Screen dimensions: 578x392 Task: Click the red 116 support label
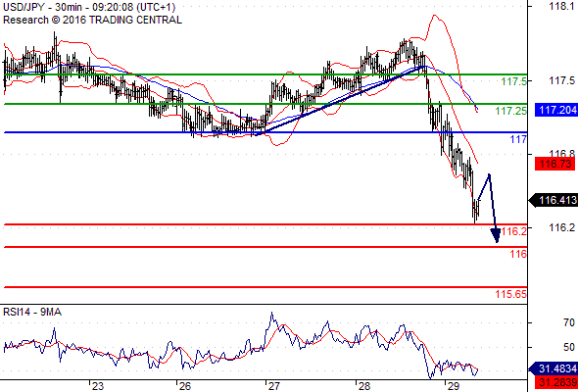click(x=518, y=254)
